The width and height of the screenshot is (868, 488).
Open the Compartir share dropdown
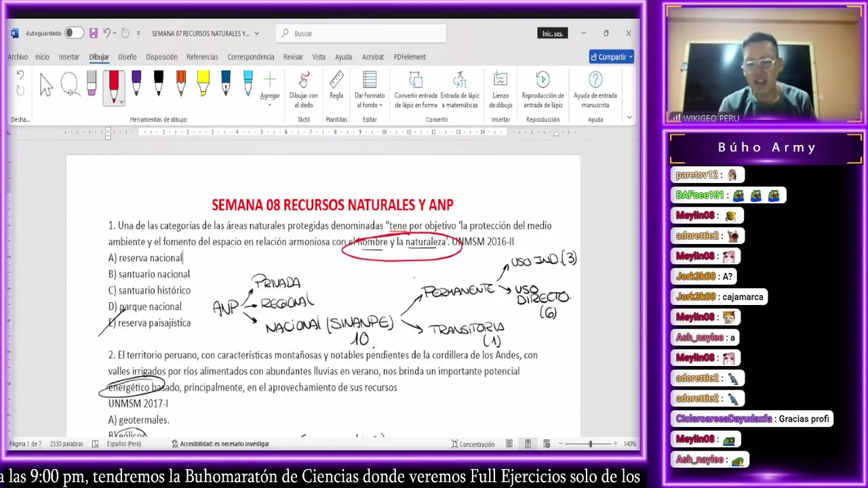pyautogui.click(x=612, y=57)
